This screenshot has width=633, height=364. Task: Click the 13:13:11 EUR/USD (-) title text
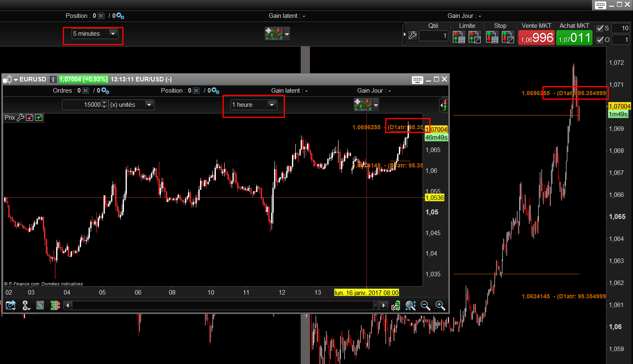point(141,79)
